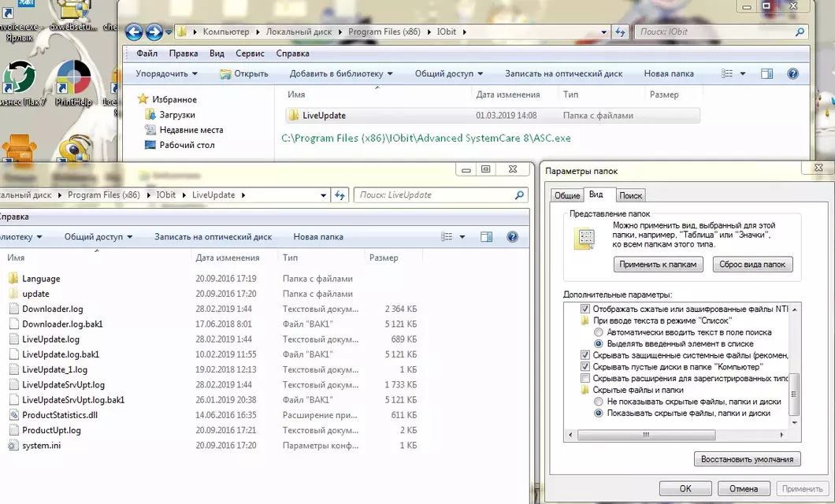
Task: Click Back arrow in IObit explorer window
Action: click(x=134, y=32)
